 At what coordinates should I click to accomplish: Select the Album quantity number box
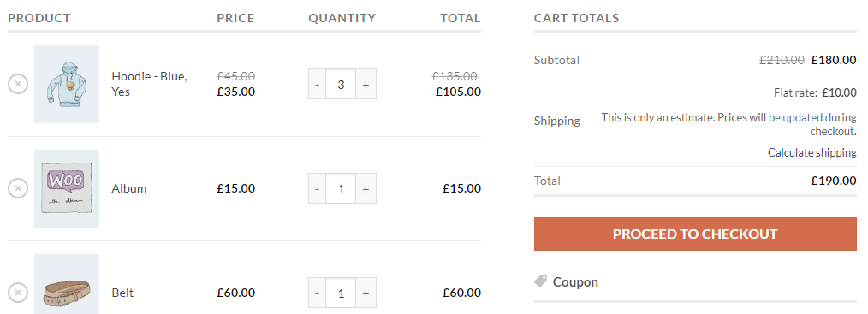tap(341, 188)
